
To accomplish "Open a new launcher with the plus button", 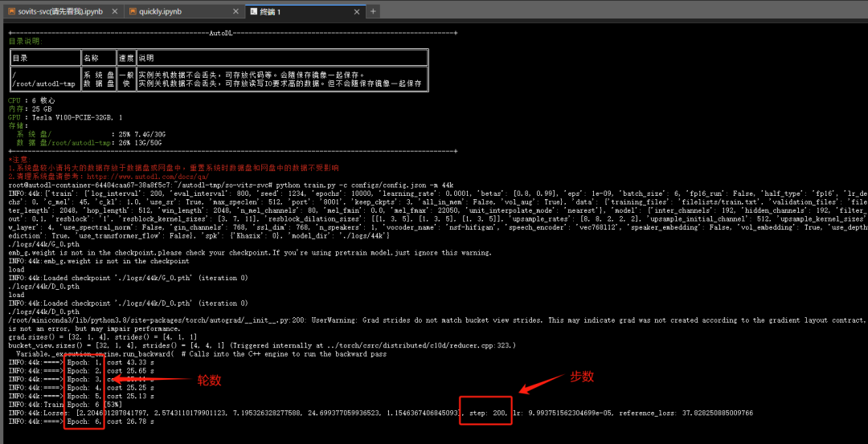I will [x=373, y=11].
